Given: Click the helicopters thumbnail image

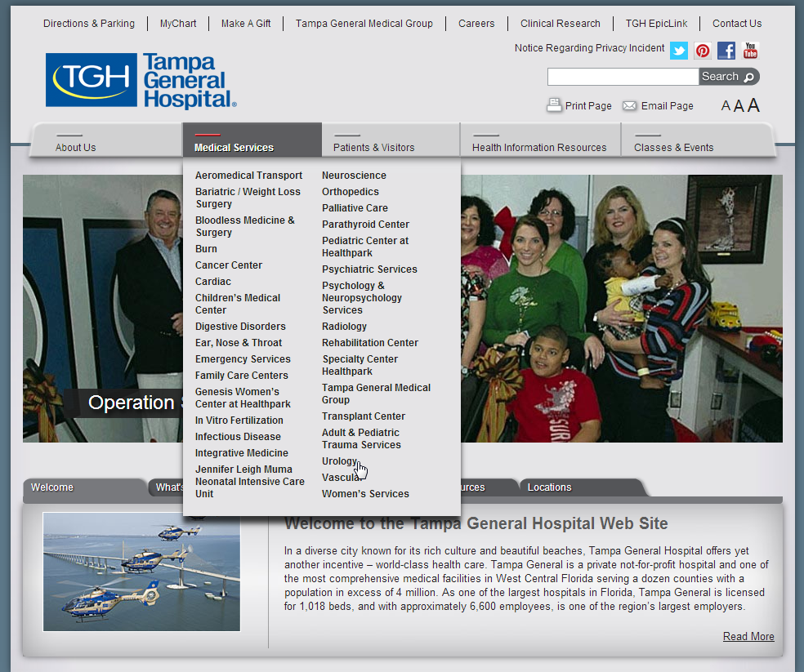Looking at the screenshot, I should pos(141,572).
